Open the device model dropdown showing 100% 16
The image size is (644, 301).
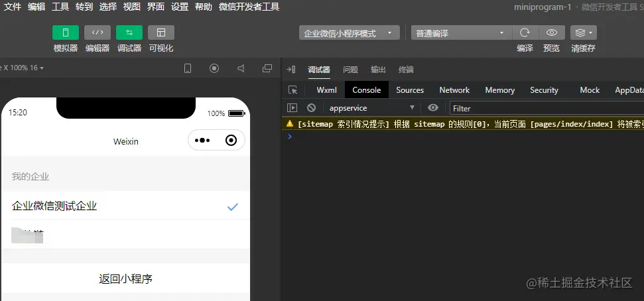coord(22,68)
